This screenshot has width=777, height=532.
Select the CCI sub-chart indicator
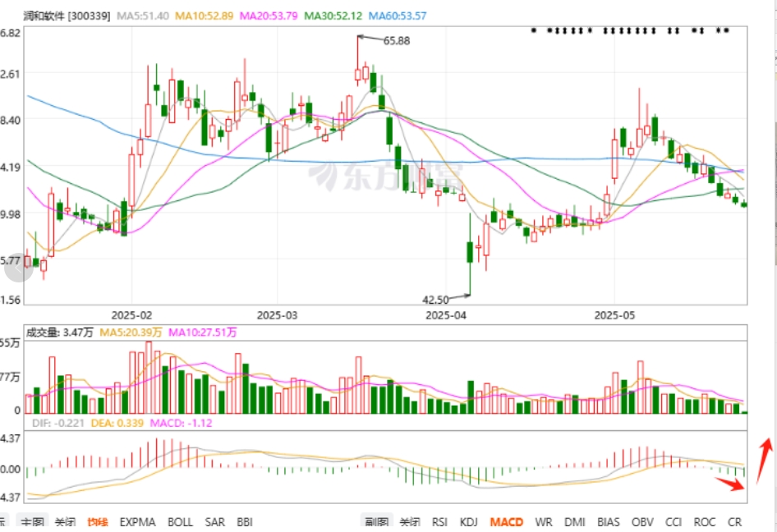point(674,522)
